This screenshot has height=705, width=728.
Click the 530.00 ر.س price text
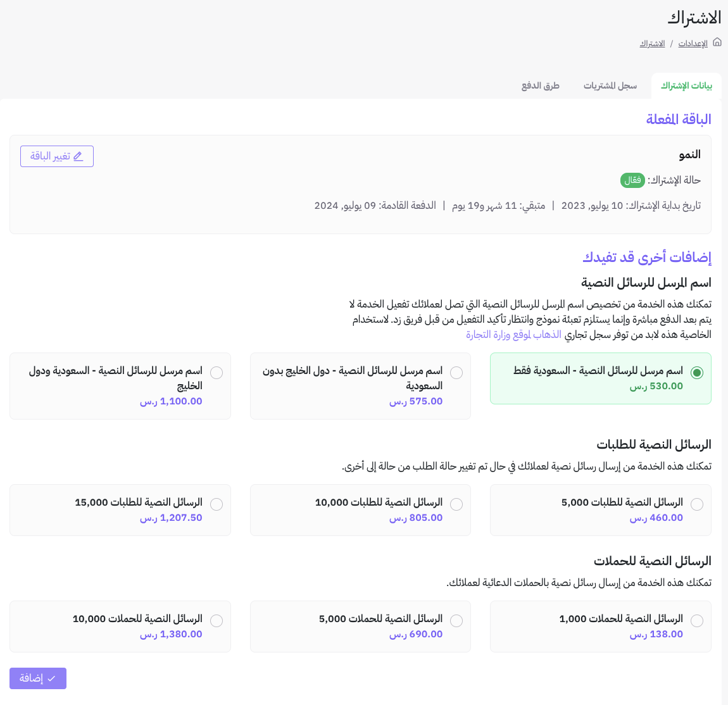[x=656, y=386]
